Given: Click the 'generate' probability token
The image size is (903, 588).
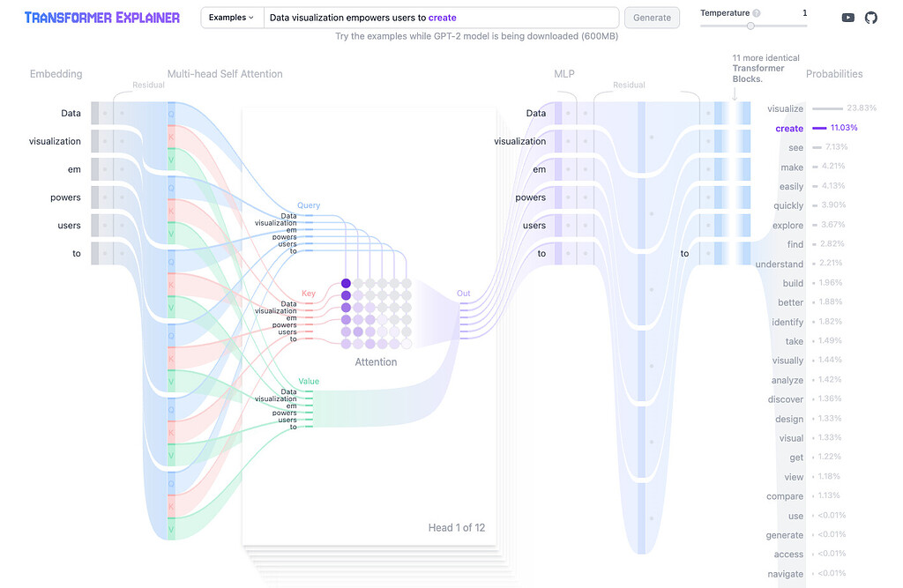Looking at the screenshot, I should 784,535.
